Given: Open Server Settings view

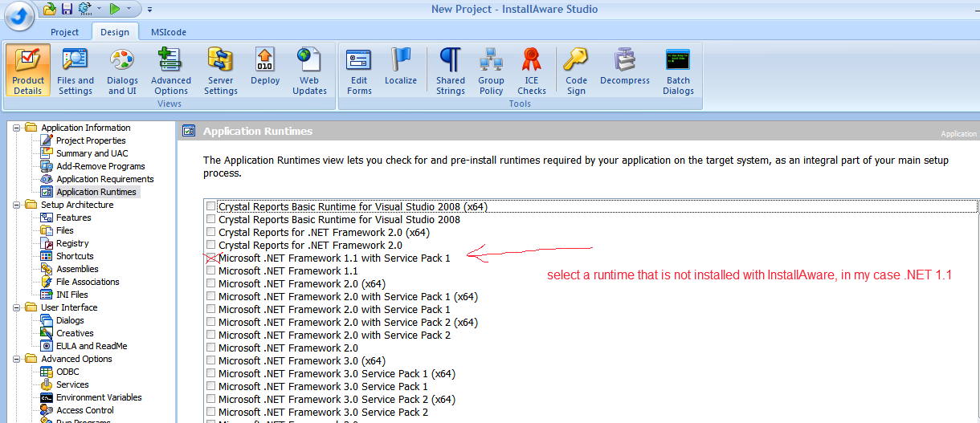Looking at the screenshot, I should click(220, 71).
